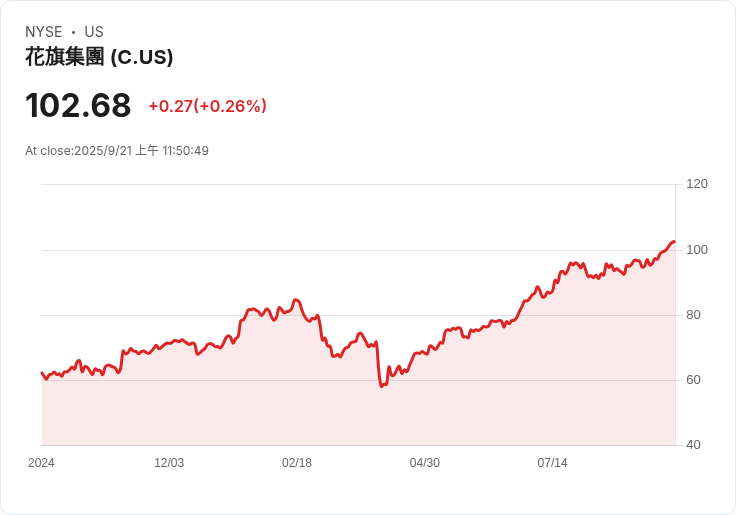
Task: Click the +0.27(+0.26%) price change text
Action: (207, 106)
